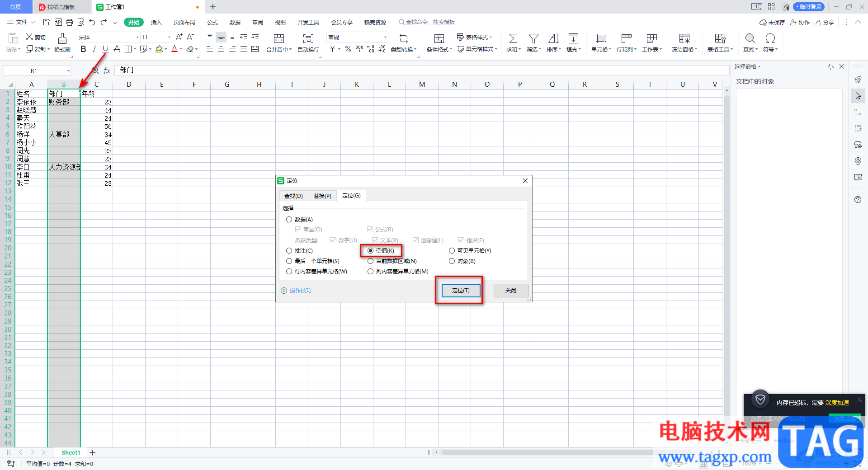Select the 批注(C) radio option
Image resolution: width=868 pixels, height=470 pixels.
point(289,250)
